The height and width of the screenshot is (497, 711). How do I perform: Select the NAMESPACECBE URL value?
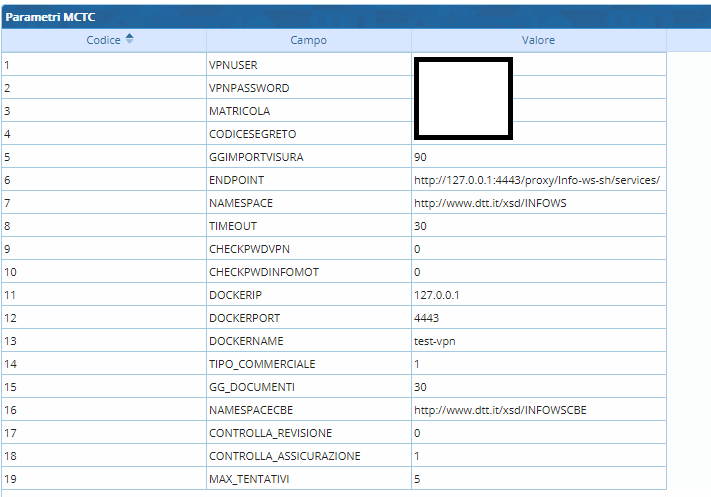tap(501, 410)
